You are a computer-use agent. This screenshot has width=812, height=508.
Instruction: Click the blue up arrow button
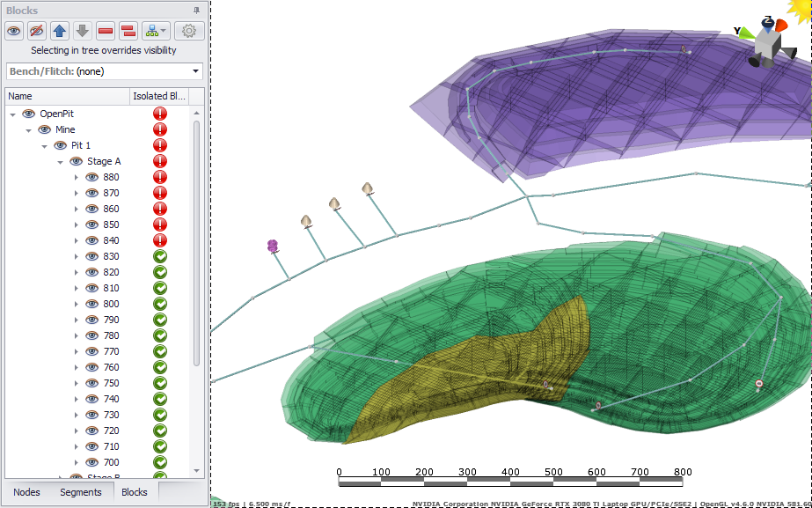[x=60, y=31]
